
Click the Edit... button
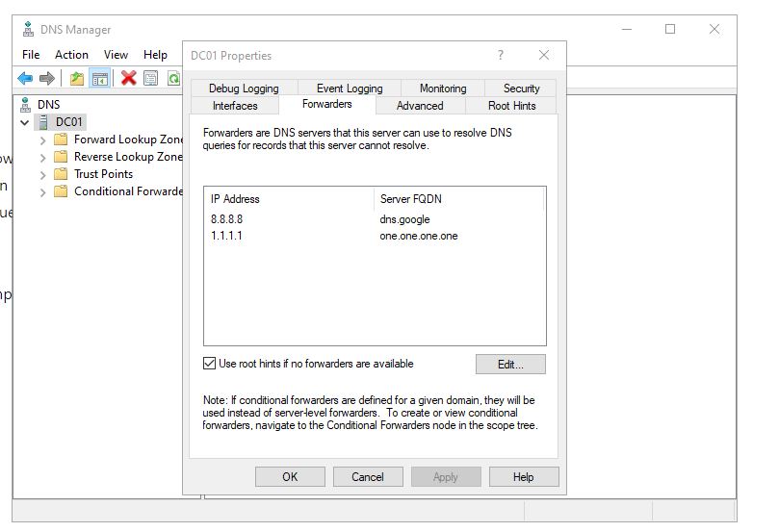(510, 365)
